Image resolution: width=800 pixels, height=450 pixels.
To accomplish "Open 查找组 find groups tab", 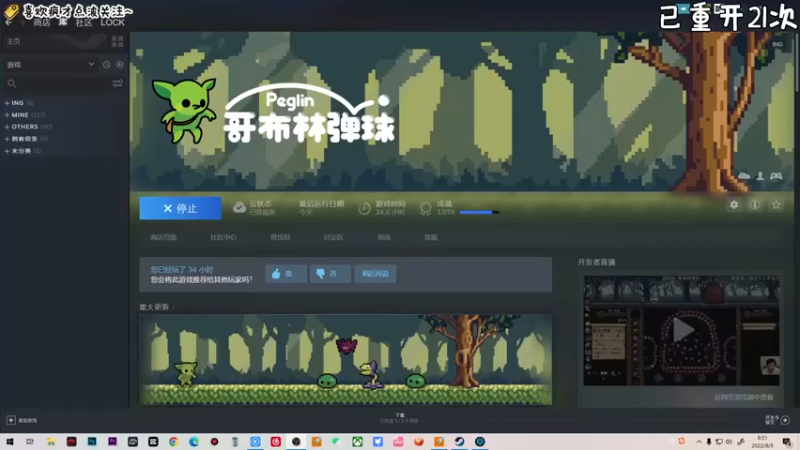I will [x=280, y=237].
